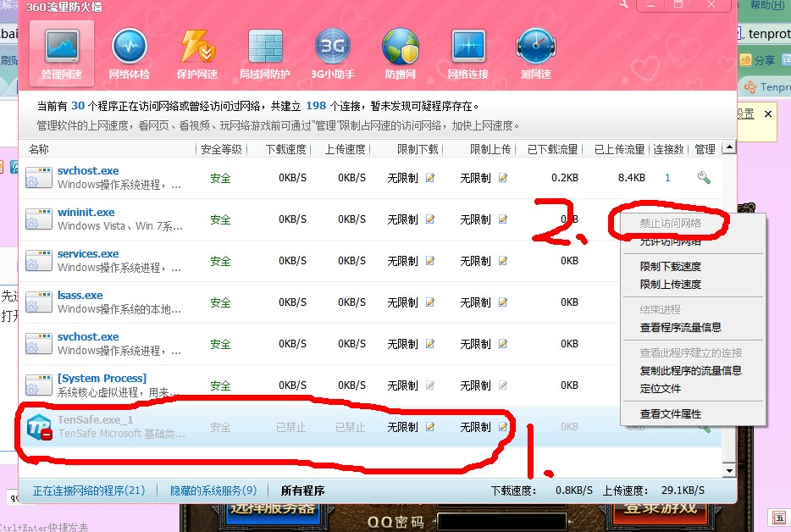The image size is (791, 532).
Task: Choose 查看文件属性 from context menu
Action: point(671,414)
